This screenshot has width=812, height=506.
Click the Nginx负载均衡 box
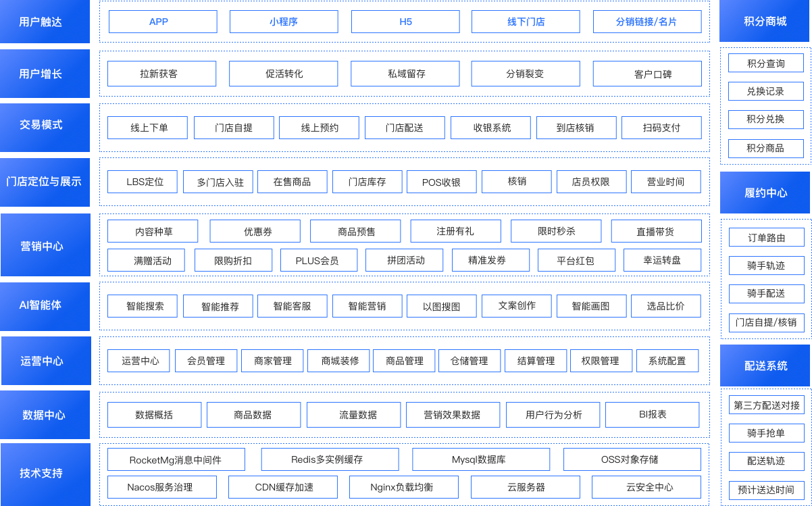(403, 487)
